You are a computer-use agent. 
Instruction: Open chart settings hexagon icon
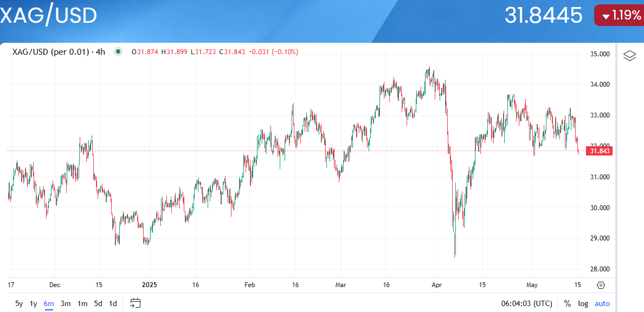601,285
